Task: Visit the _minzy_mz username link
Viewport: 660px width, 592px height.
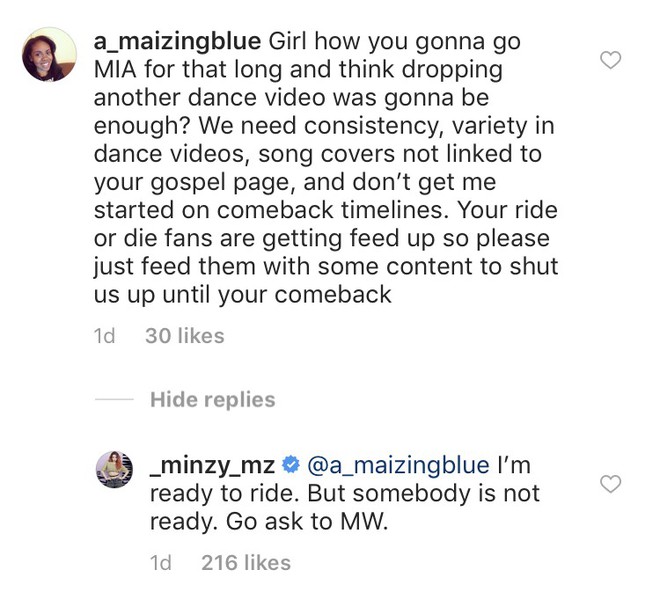Action: coord(213,466)
